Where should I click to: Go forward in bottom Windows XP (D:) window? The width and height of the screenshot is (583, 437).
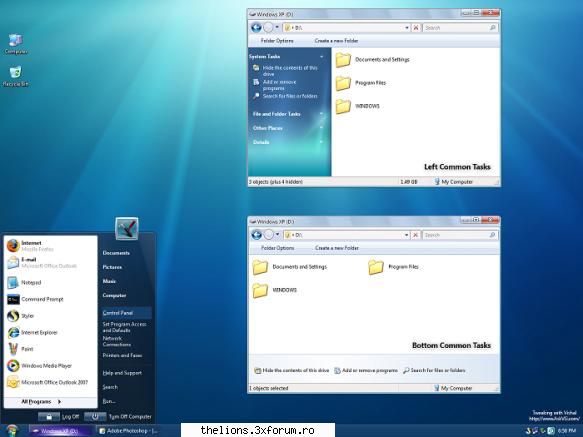268,235
